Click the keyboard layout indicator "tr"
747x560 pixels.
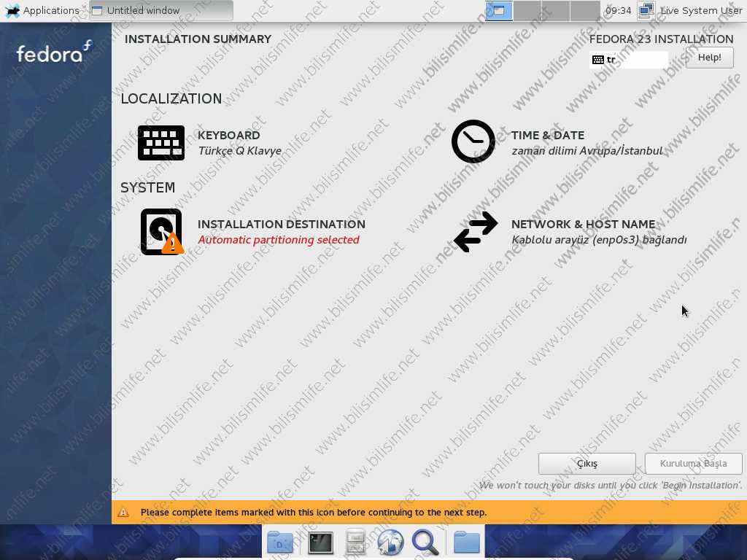[628, 60]
